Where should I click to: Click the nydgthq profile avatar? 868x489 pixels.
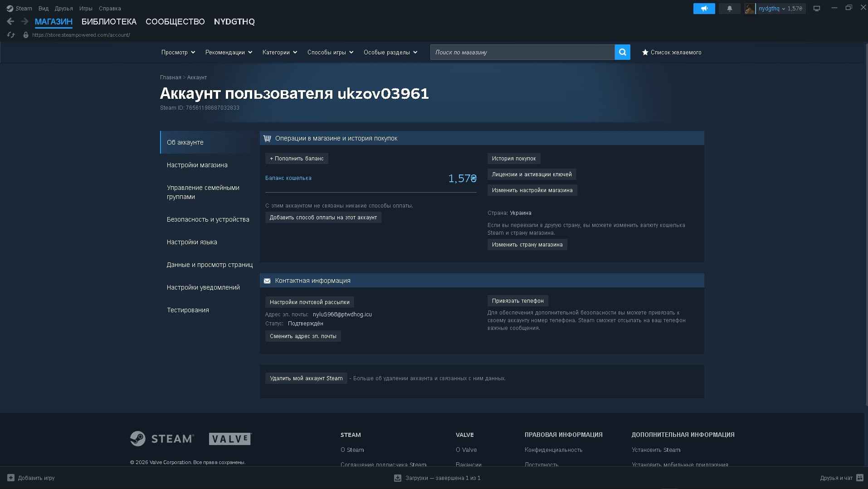[750, 9]
